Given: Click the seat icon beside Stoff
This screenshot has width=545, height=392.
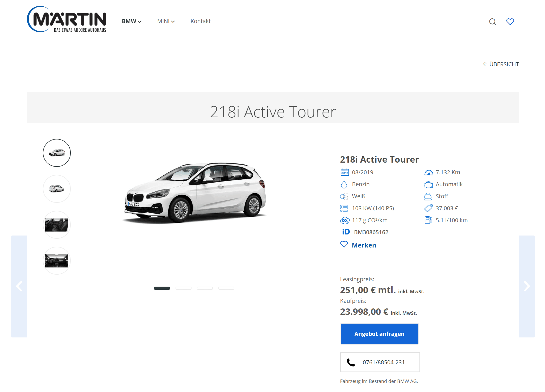Looking at the screenshot, I should (x=428, y=196).
